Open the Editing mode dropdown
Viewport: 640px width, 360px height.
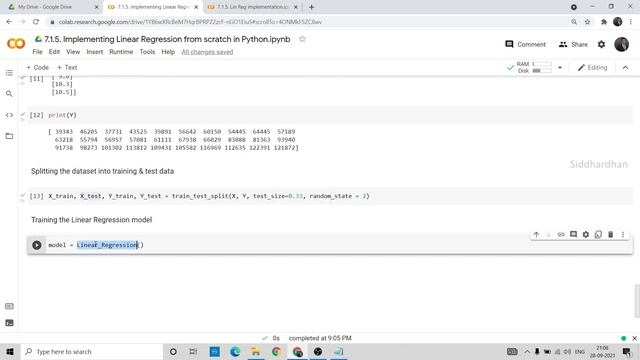coord(592,68)
